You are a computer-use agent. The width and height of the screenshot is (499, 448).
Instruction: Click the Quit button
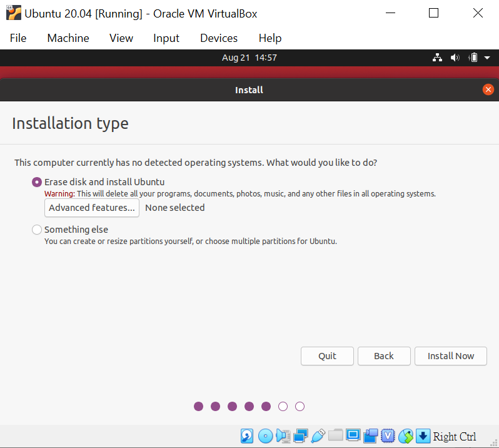coord(327,356)
